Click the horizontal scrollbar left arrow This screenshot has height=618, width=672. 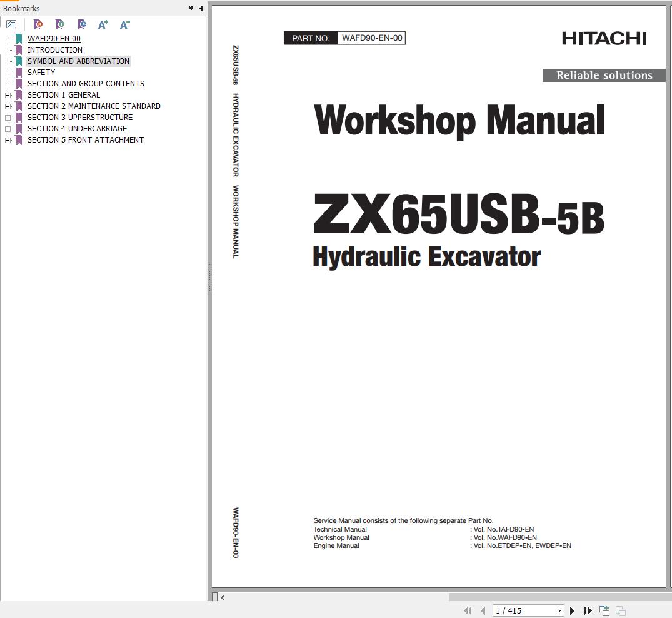pyautogui.click(x=223, y=597)
